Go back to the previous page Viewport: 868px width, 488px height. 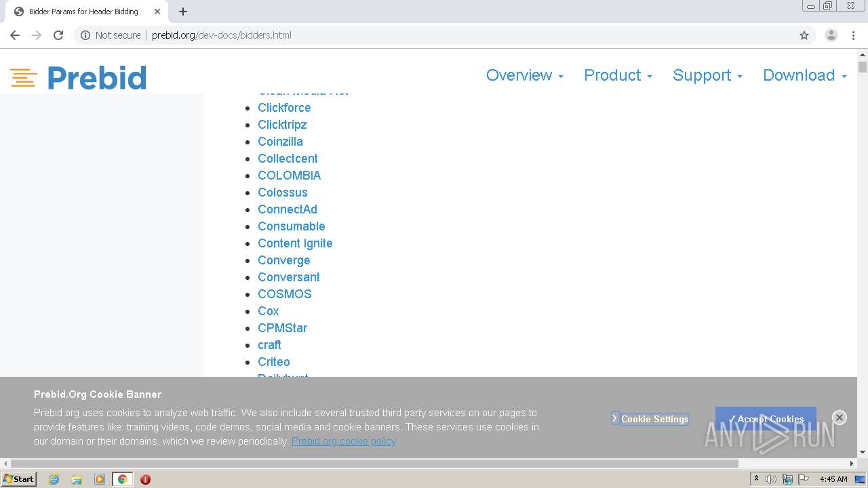pos(15,35)
